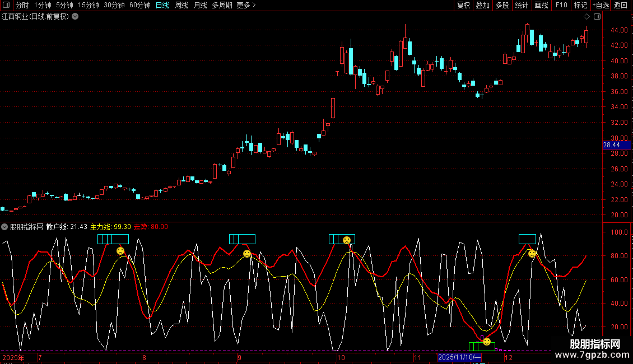Add stock via +自选 button
This screenshot has height=364, width=633.
pos(601,5)
